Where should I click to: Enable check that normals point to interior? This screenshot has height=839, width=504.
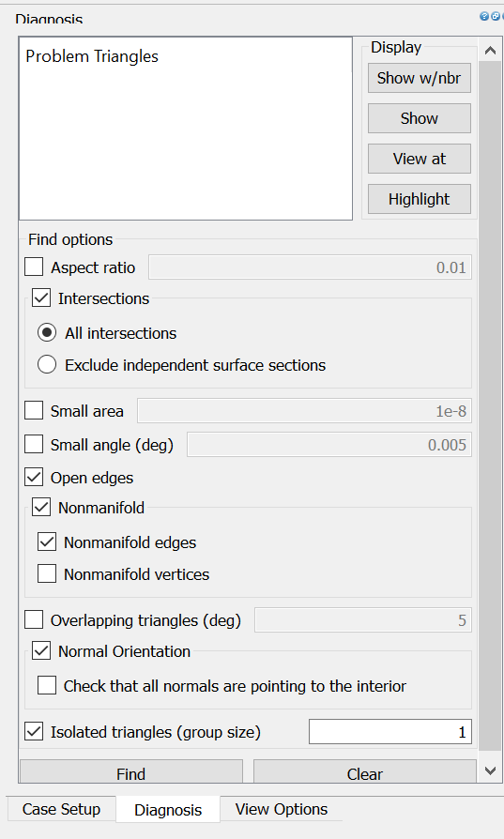pyautogui.click(x=47, y=685)
